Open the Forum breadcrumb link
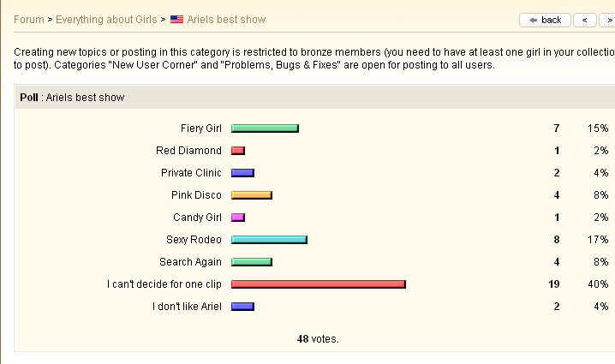Screen dimensions: 615x364 click(x=28, y=20)
